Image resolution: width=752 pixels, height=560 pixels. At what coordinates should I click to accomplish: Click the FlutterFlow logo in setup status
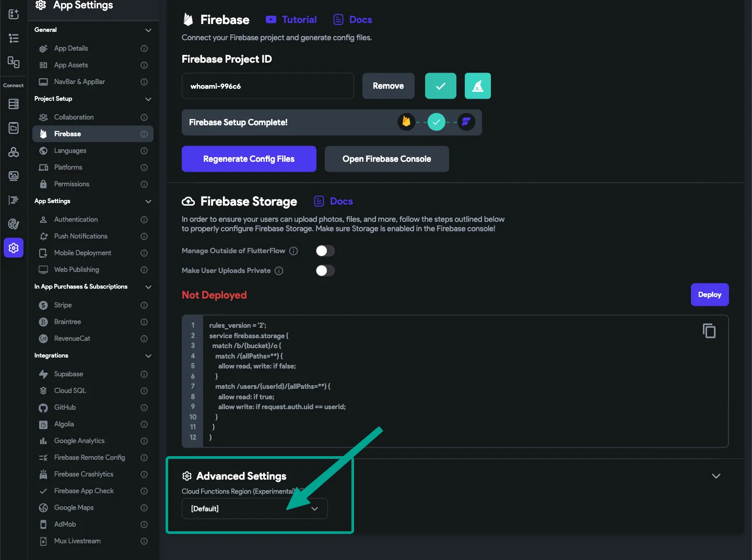pyautogui.click(x=466, y=122)
